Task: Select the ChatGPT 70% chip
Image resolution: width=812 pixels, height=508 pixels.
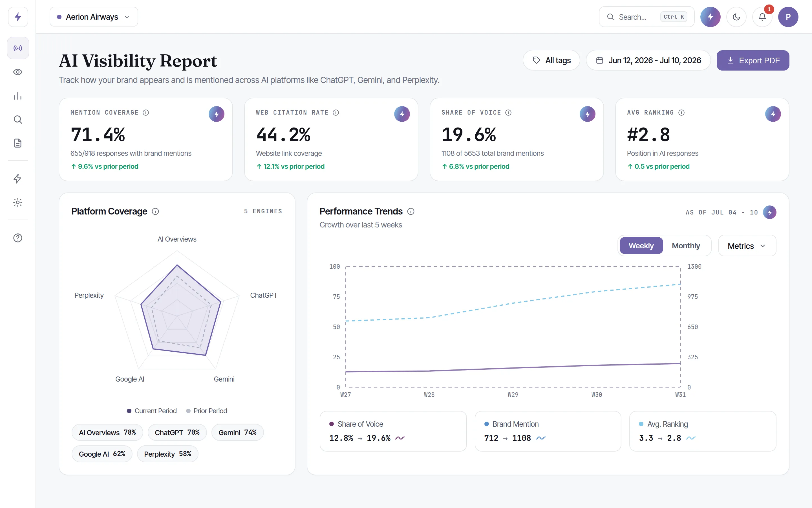Action: [177, 432]
